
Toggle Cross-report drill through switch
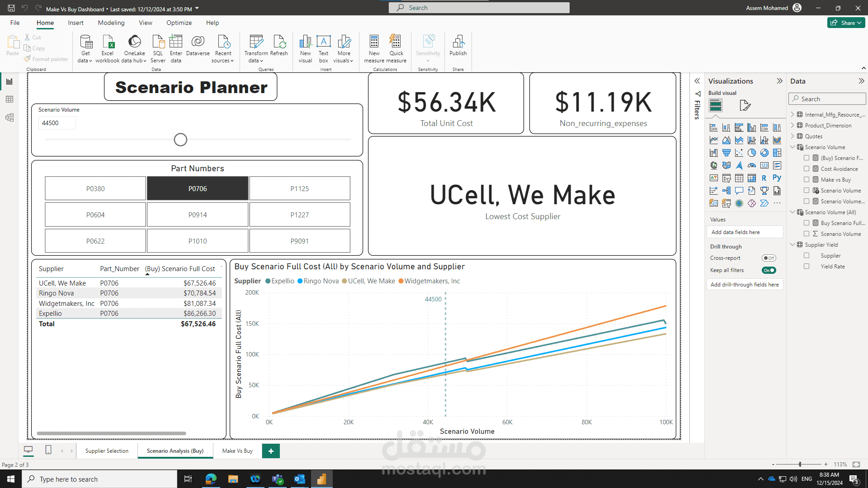pyautogui.click(x=769, y=258)
